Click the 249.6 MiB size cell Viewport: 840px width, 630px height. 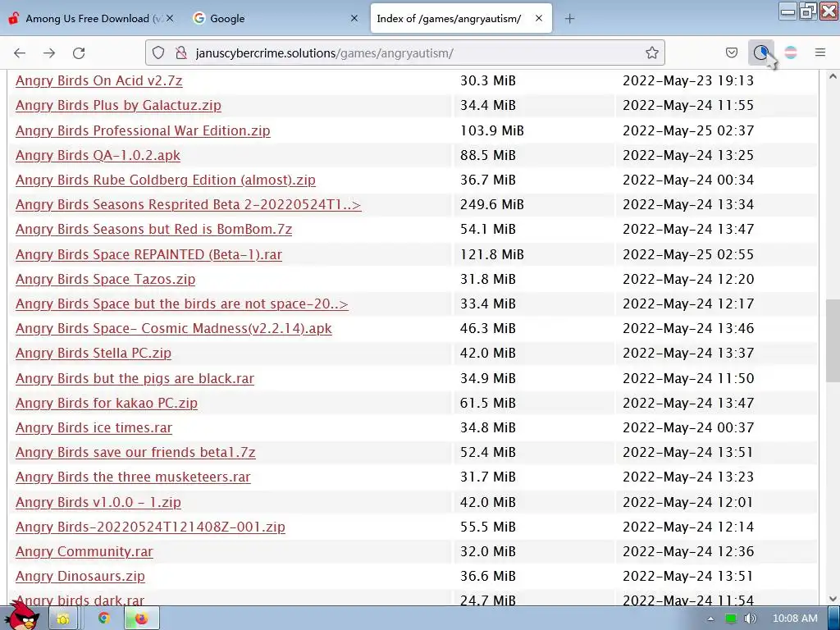[492, 204]
